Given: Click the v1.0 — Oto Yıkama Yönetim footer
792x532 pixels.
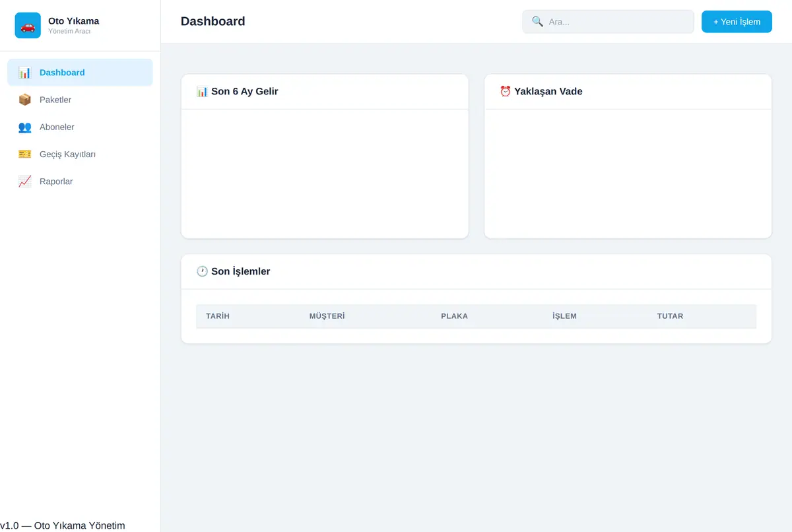Looking at the screenshot, I should tap(63, 525).
